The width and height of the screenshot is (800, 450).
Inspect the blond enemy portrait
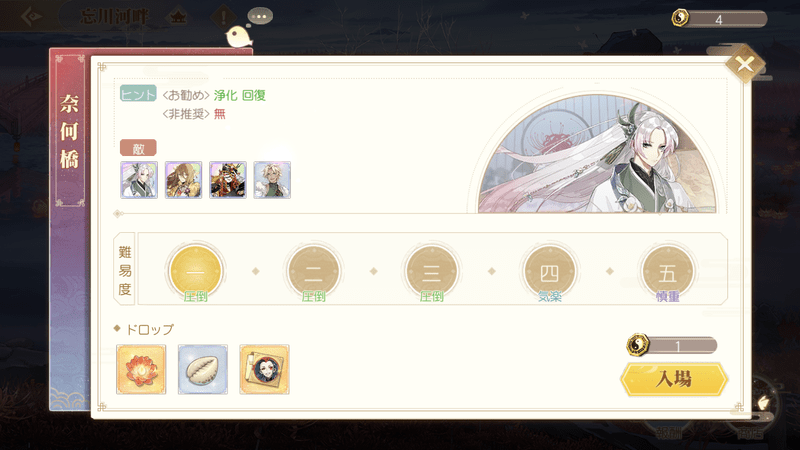click(272, 180)
